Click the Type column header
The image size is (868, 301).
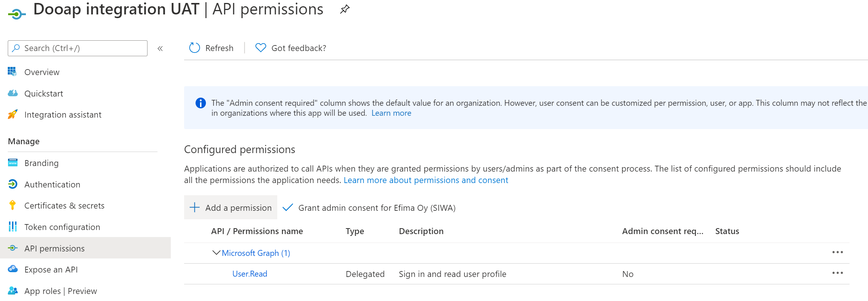[355, 231]
